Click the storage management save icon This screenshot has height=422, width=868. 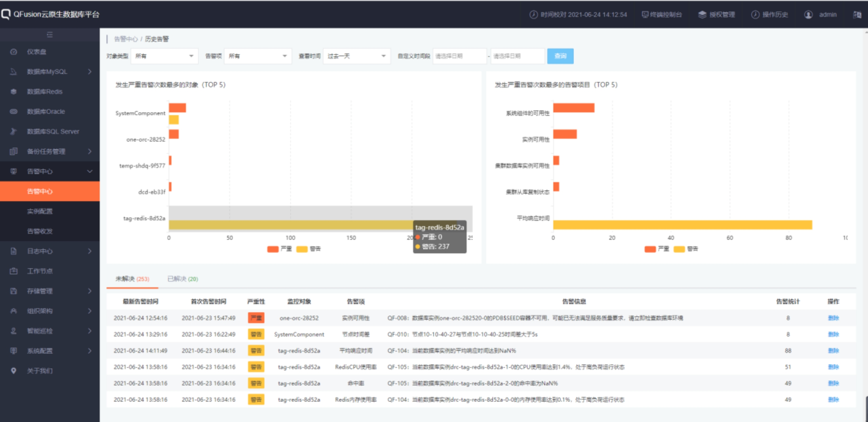[14, 291]
